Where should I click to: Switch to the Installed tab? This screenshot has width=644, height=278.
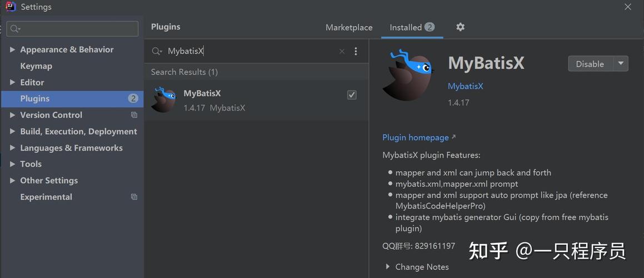tap(412, 28)
